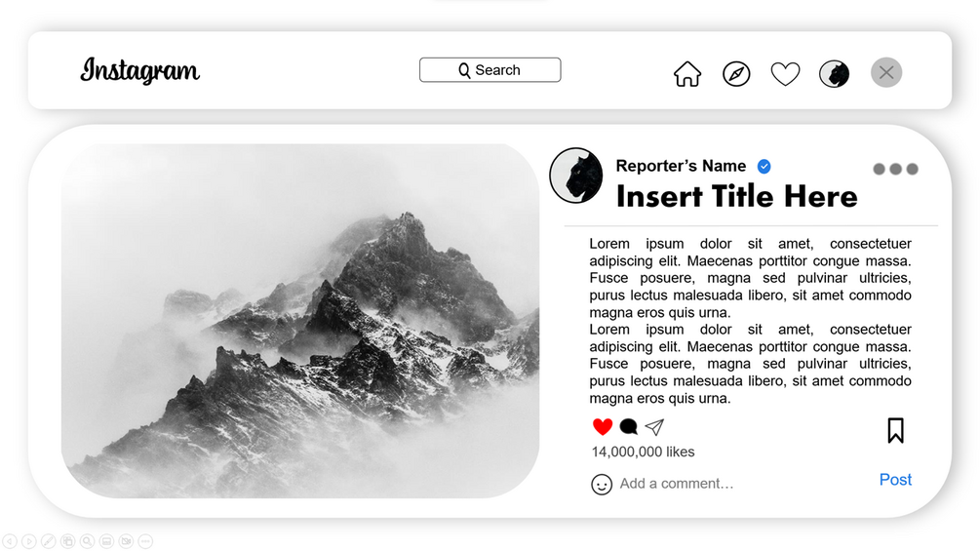Screen dimensions: 980x551
Task: Open the Instagram home icon
Action: tap(686, 74)
